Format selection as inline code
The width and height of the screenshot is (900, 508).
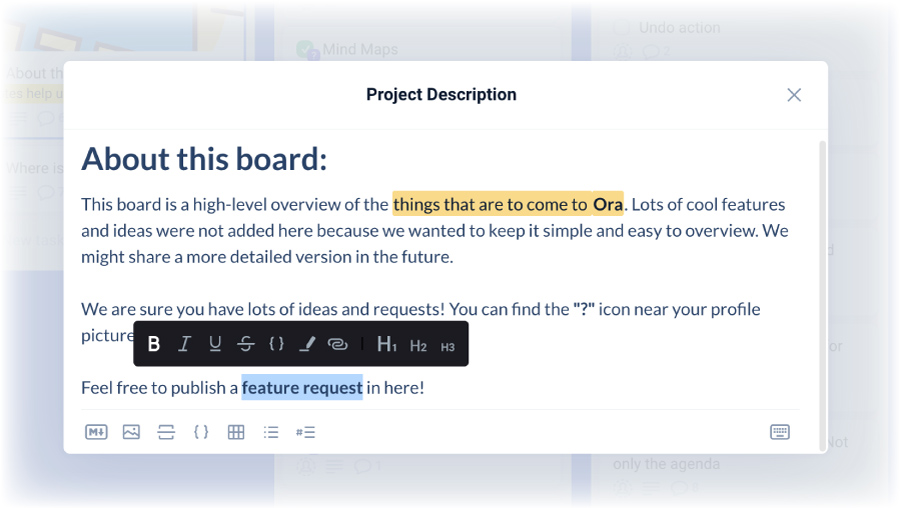(277, 344)
